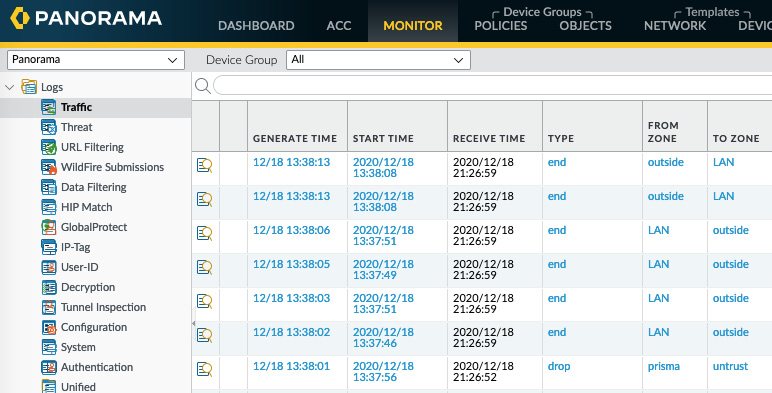The width and height of the screenshot is (772, 393).
Task: Click generate time 12/18 13:38:02 link
Action: coord(291,332)
